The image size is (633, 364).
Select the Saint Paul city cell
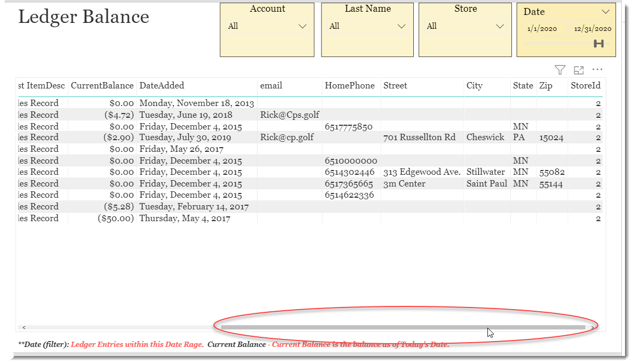(x=486, y=184)
